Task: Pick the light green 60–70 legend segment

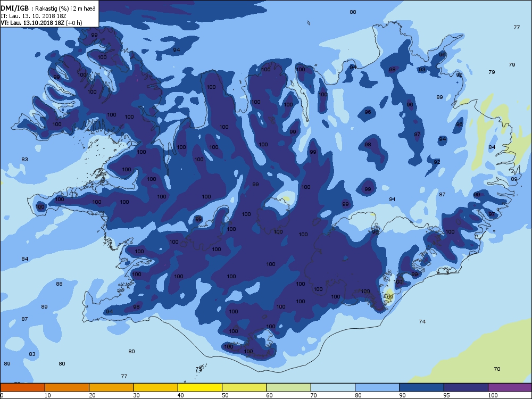Action: (289, 387)
